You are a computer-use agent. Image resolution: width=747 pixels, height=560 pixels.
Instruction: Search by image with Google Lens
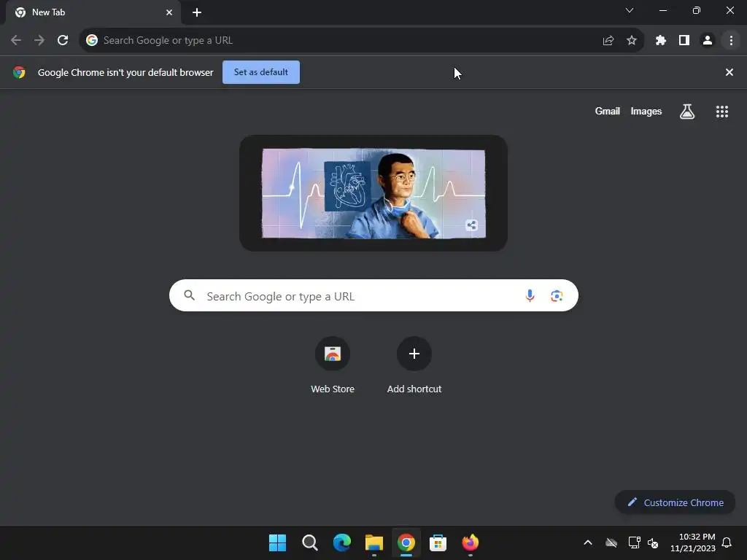(557, 296)
